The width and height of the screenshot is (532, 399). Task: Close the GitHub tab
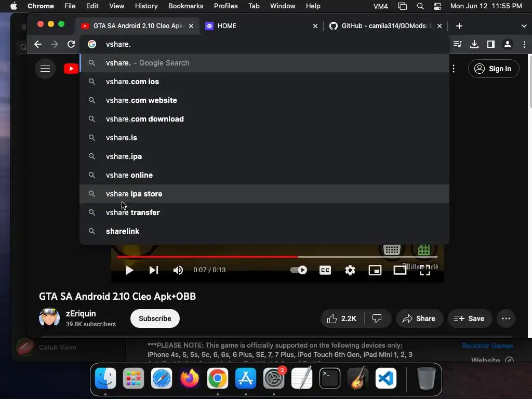pyautogui.click(x=440, y=26)
